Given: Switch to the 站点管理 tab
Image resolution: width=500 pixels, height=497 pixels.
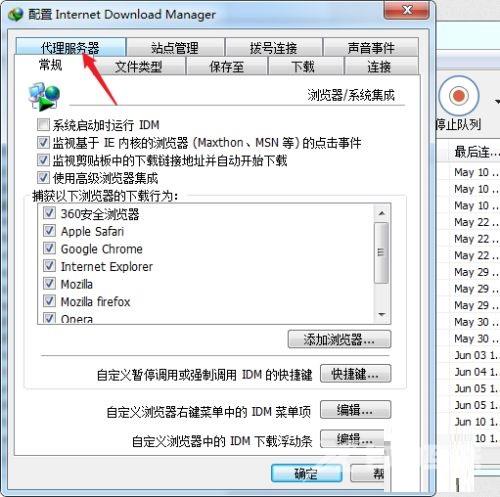Looking at the screenshot, I should coord(175,47).
